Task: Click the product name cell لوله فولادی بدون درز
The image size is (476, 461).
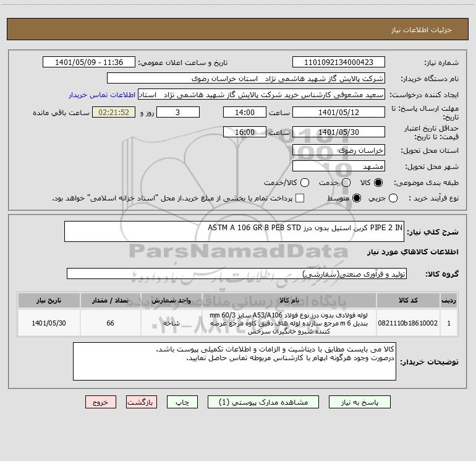Action: (x=289, y=323)
